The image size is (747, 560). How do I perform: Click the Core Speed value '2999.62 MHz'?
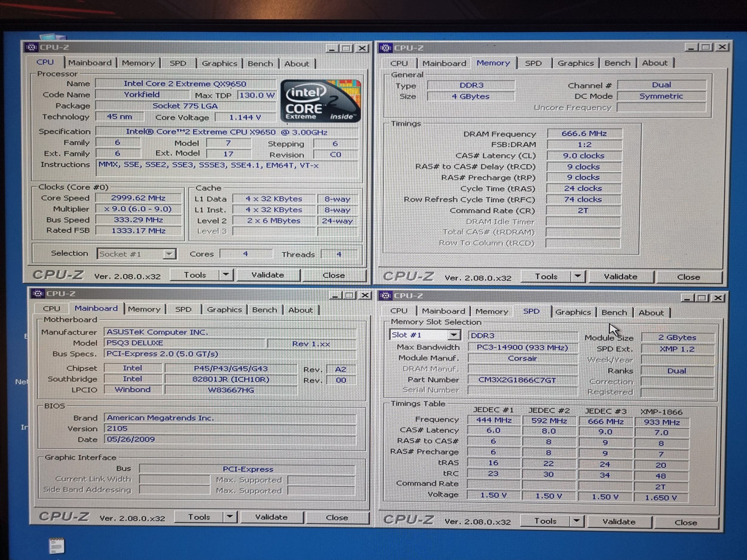point(138,198)
